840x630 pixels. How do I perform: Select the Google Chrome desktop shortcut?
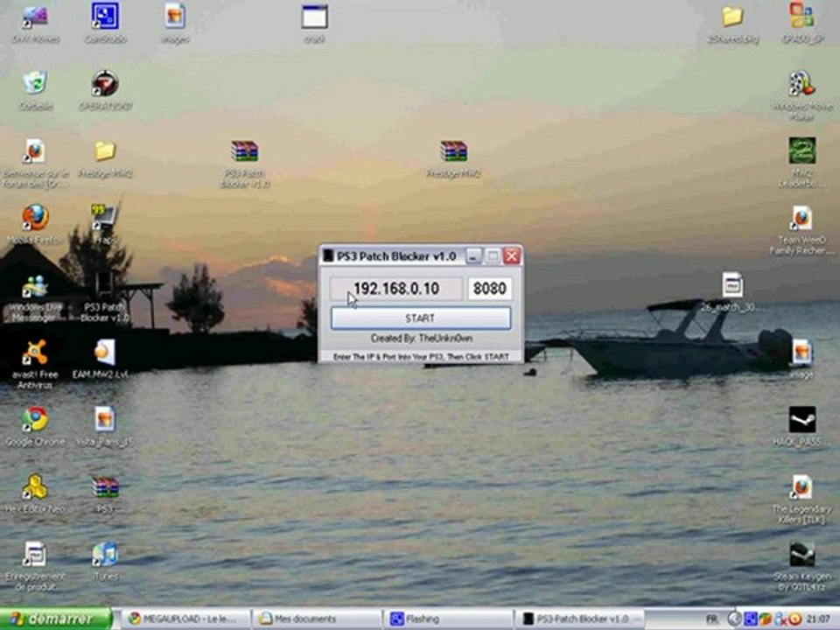pyautogui.click(x=35, y=426)
